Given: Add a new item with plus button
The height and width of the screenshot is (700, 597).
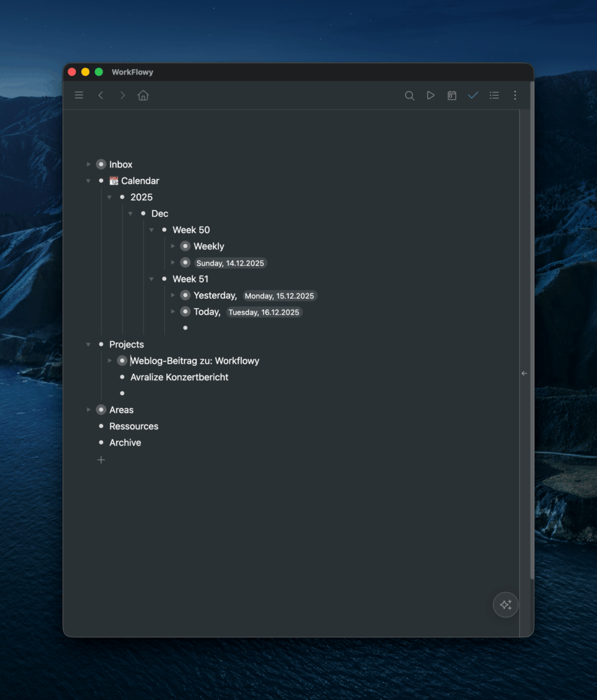Looking at the screenshot, I should 101,460.
